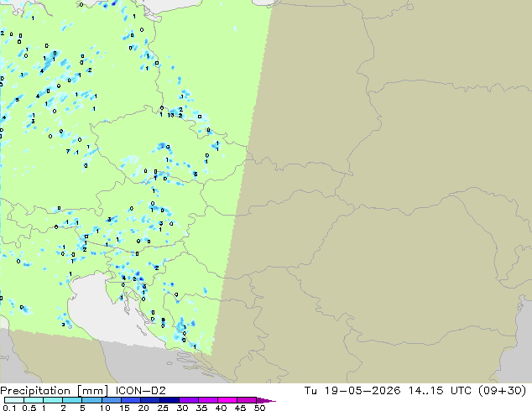Click the legend scale label '25'
Screen dimensions: 532x411
click(163, 408)
